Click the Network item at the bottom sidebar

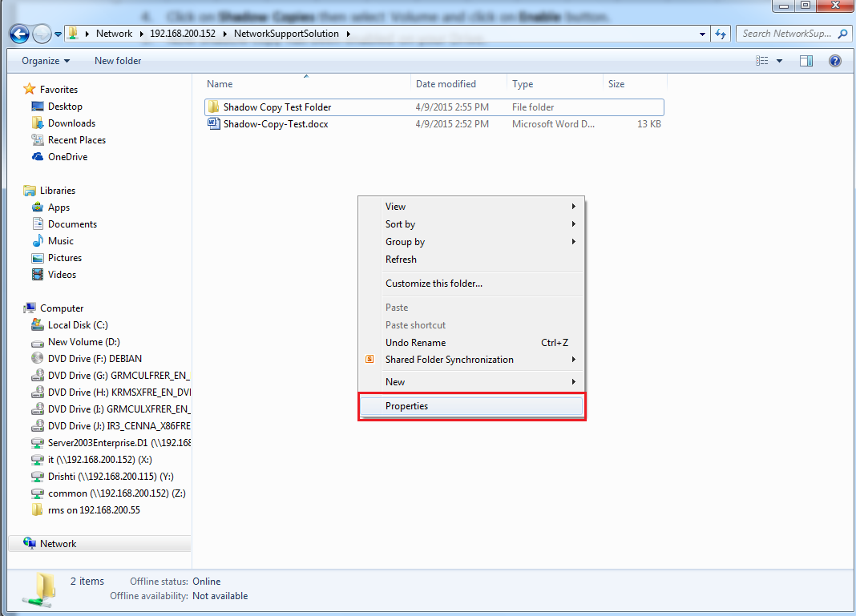tap(57, 543)
